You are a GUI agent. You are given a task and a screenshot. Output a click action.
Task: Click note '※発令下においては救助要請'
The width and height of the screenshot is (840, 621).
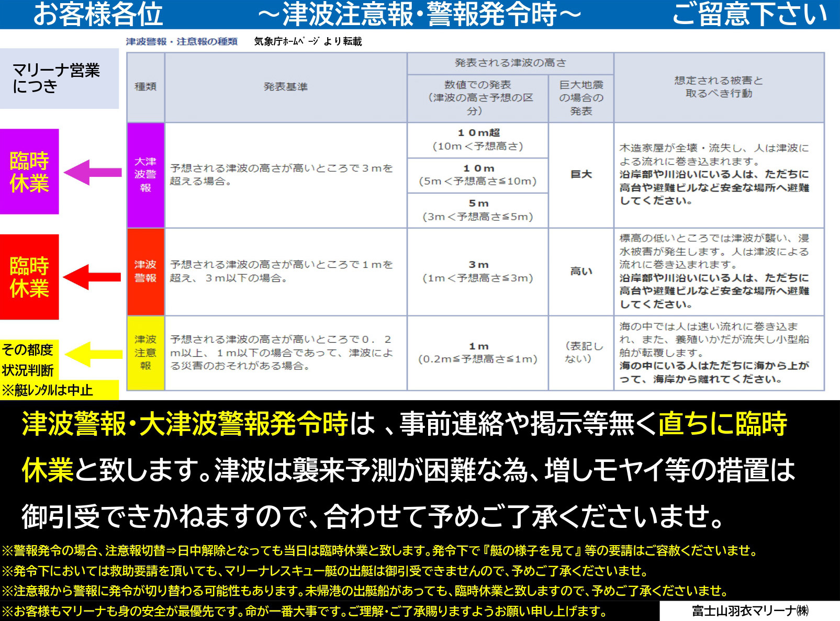tap(326, 571)
